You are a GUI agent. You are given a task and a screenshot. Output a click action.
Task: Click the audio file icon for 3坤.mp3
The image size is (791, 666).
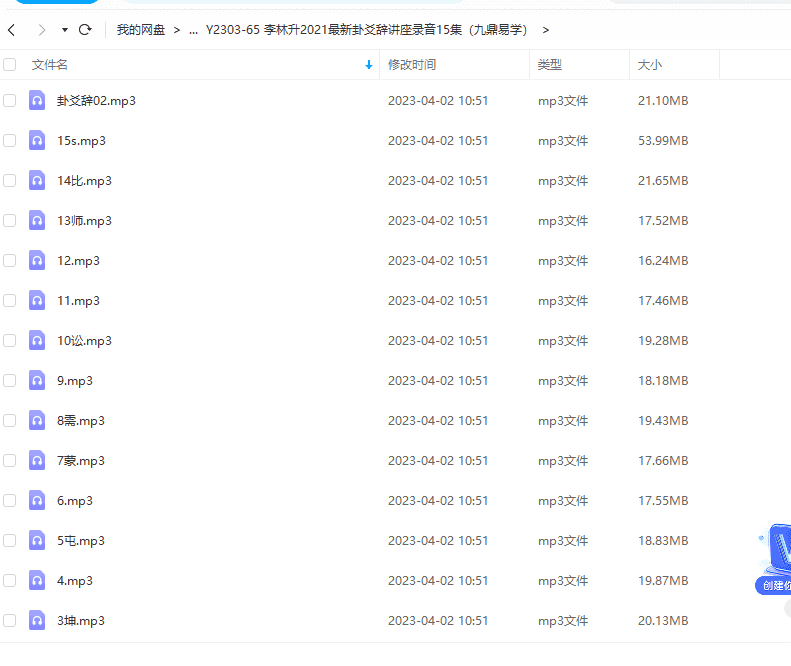tap(37, 621)
